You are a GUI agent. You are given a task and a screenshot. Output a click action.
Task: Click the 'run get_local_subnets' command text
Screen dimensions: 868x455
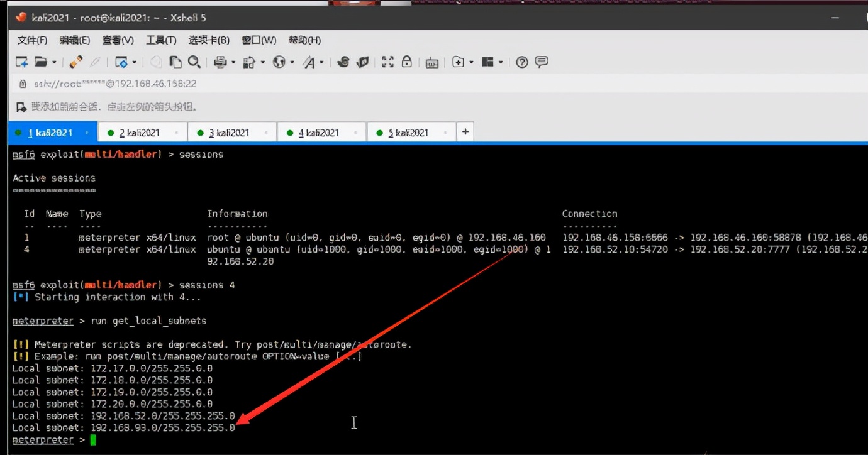(148, 321)
